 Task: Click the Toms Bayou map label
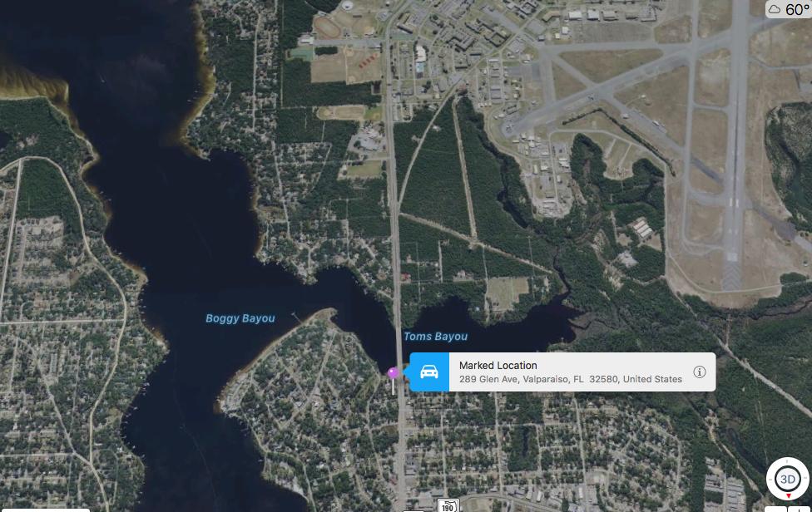(x=435, y=337)
